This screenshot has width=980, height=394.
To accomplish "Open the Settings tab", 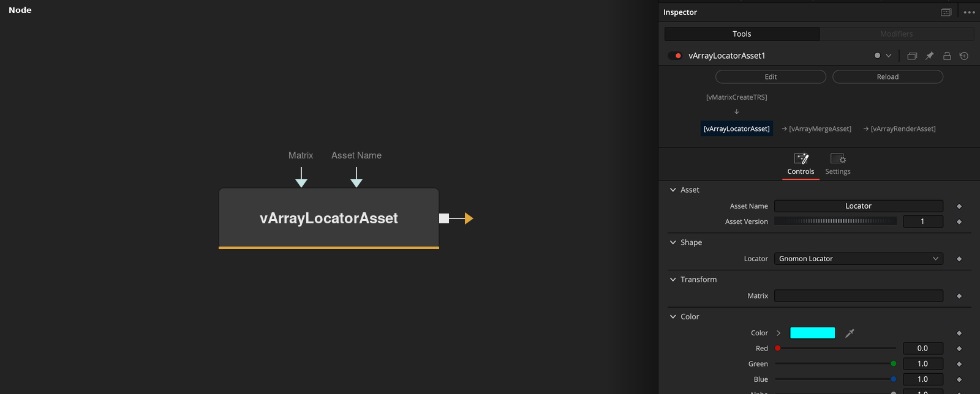I will coord(838,165).
